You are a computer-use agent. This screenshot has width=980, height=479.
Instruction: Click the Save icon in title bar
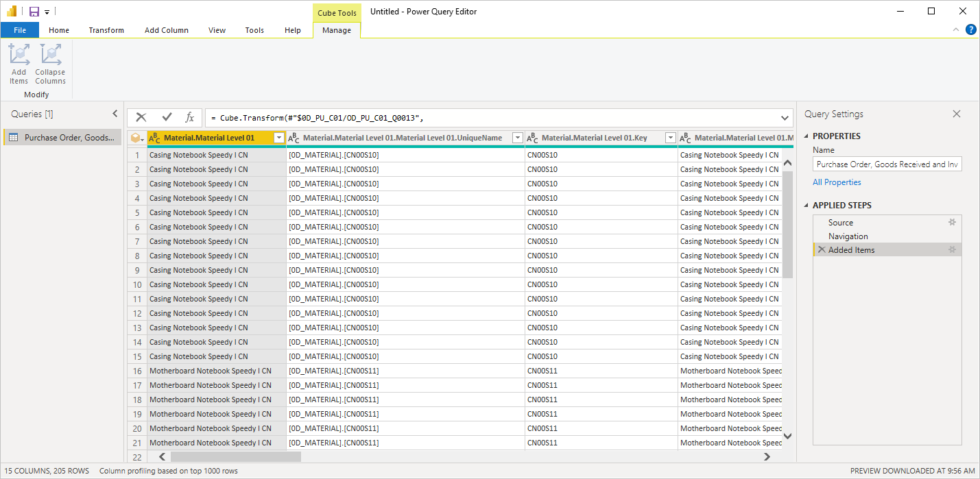point(34,12)
